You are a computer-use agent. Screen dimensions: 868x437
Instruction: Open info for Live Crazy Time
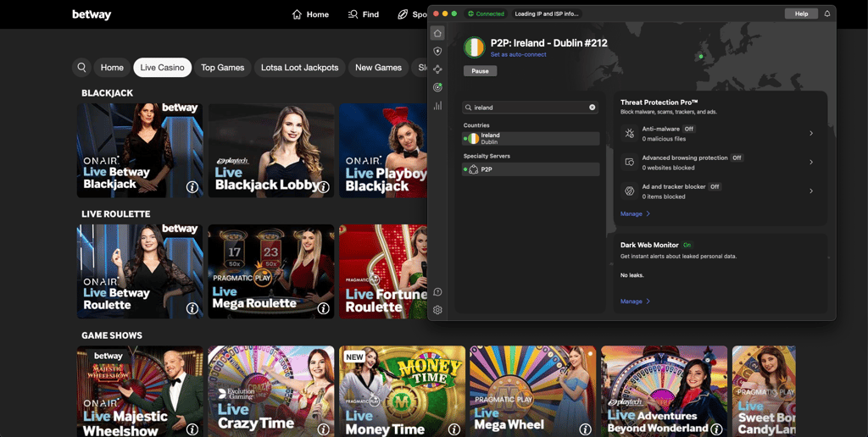pyautogui.click(x=324, y=429)
